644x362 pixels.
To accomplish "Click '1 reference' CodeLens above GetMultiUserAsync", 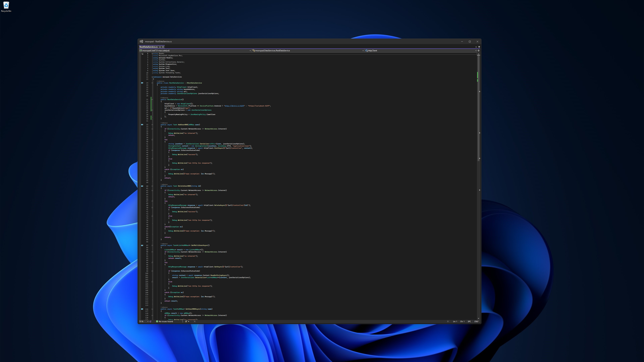I will [164, 244].
